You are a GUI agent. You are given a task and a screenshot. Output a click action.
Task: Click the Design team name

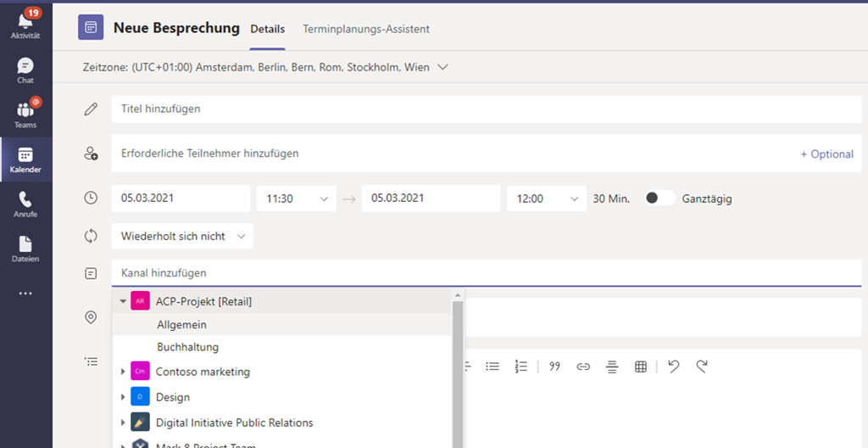(173, 397)
